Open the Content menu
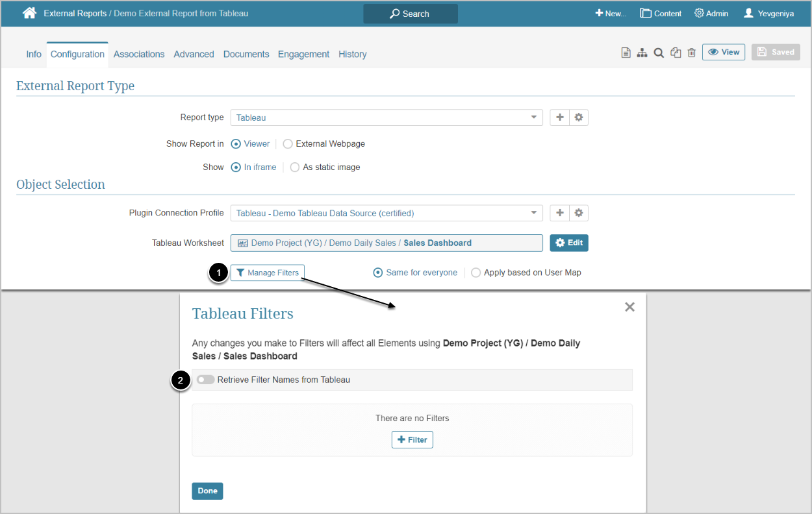The width and height of the screenshot is (812, 514). [661, 13]
